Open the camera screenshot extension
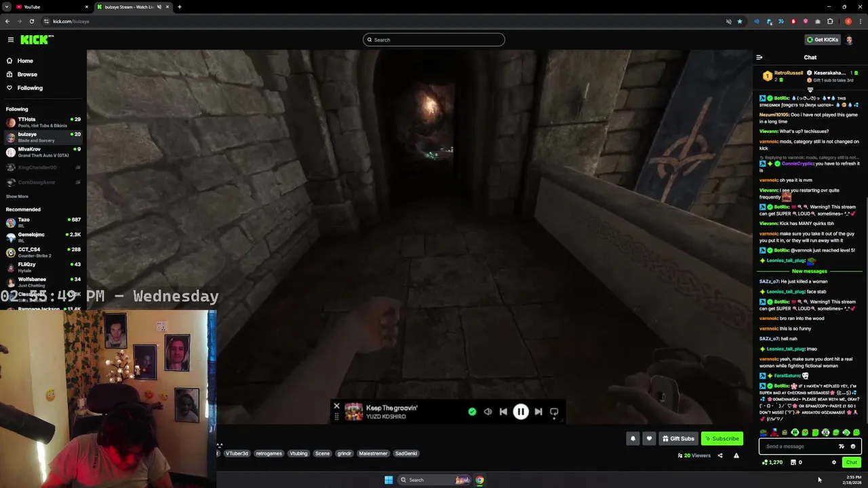The height and width of the screenshot is (488, 868). [818, 22]
